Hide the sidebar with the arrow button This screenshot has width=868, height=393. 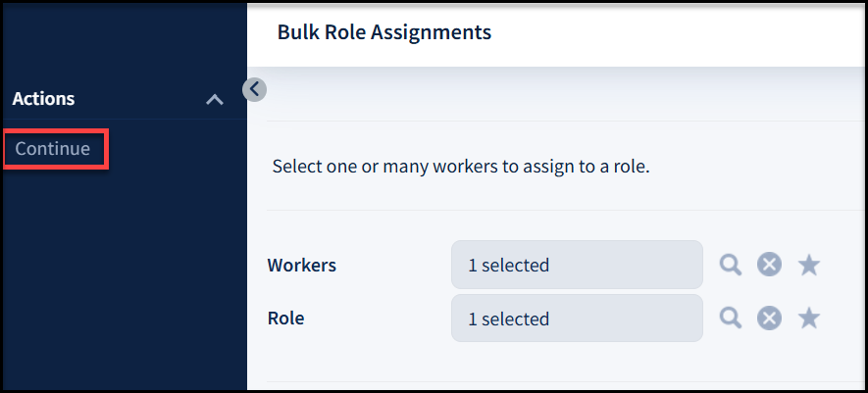click(x=254, y=89)
